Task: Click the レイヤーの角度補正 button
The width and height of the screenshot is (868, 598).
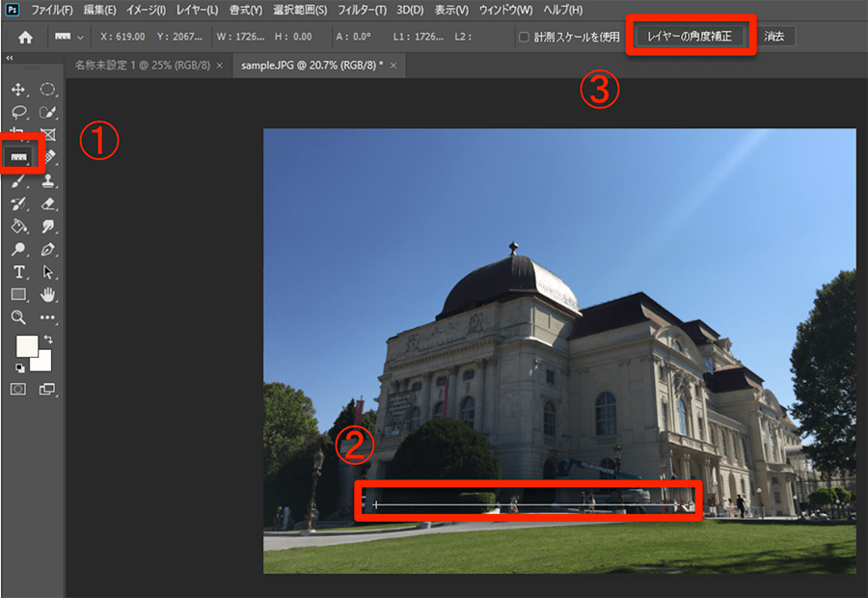Action: pyautogui.click(x=690, y=37)
